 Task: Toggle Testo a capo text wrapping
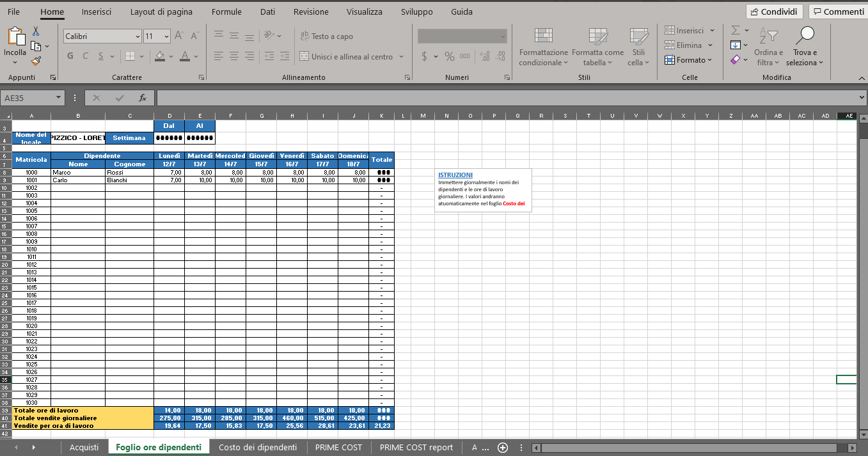click(326, 36)
